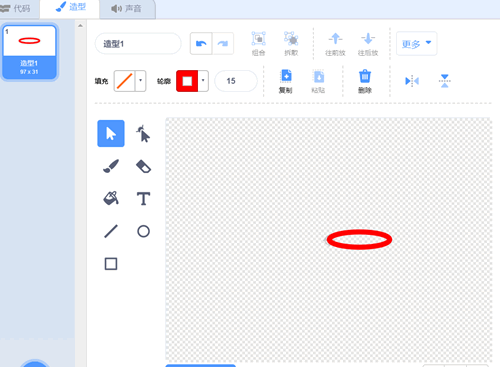
Task: Switch to the 代码 tab
Action: [x=17, y=8]
